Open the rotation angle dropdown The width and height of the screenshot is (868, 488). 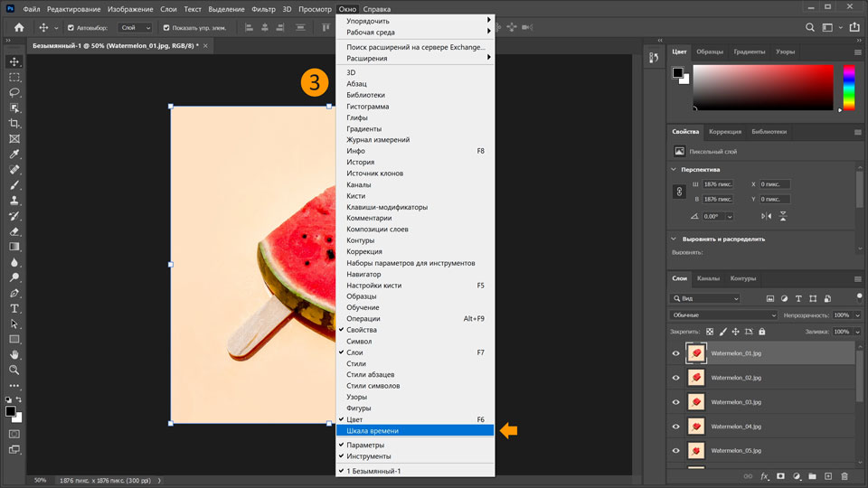tap(730, 216)
